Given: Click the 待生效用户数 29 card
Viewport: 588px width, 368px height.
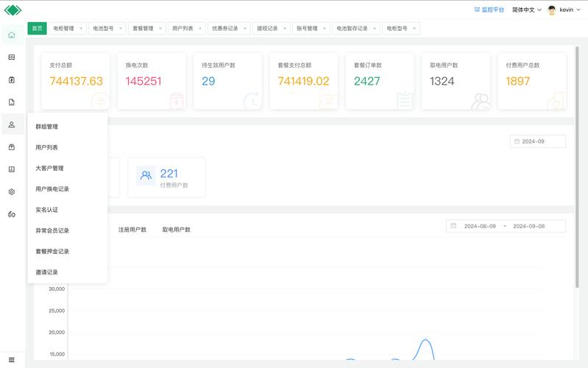Looking at the screenshot, I should [x=227, y=81].
